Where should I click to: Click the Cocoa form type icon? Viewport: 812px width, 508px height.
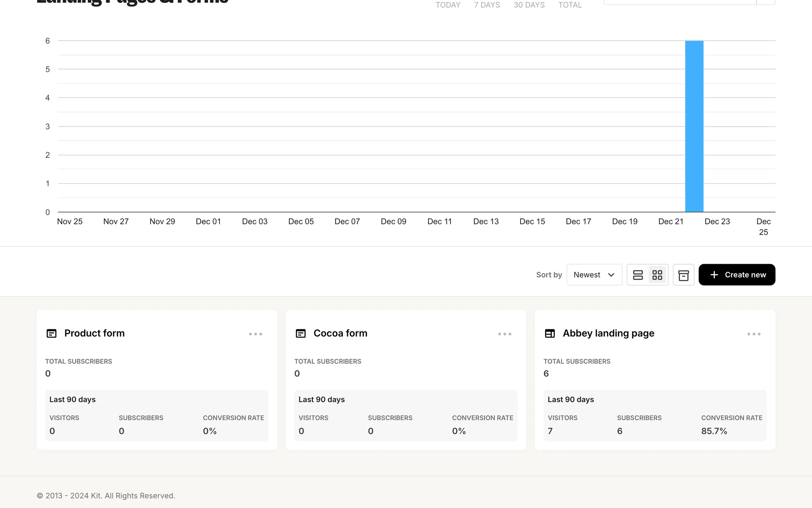tap(301, 334)
